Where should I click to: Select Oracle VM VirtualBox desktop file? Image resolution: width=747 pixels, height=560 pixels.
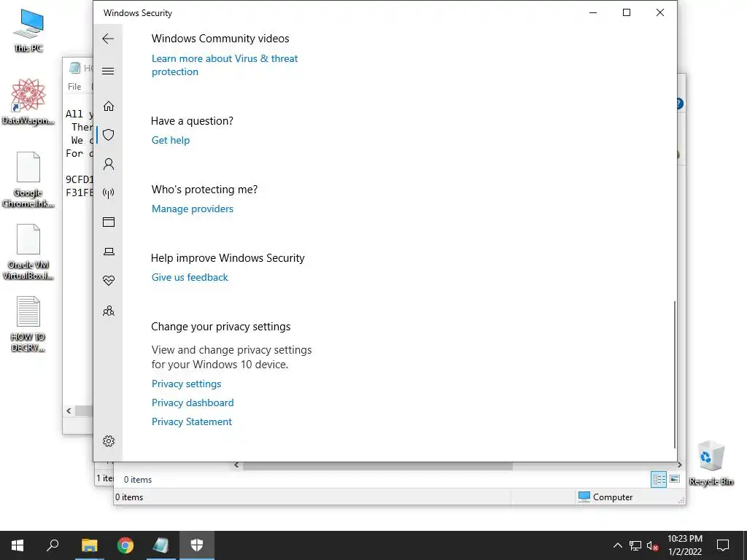coord(28,252)
